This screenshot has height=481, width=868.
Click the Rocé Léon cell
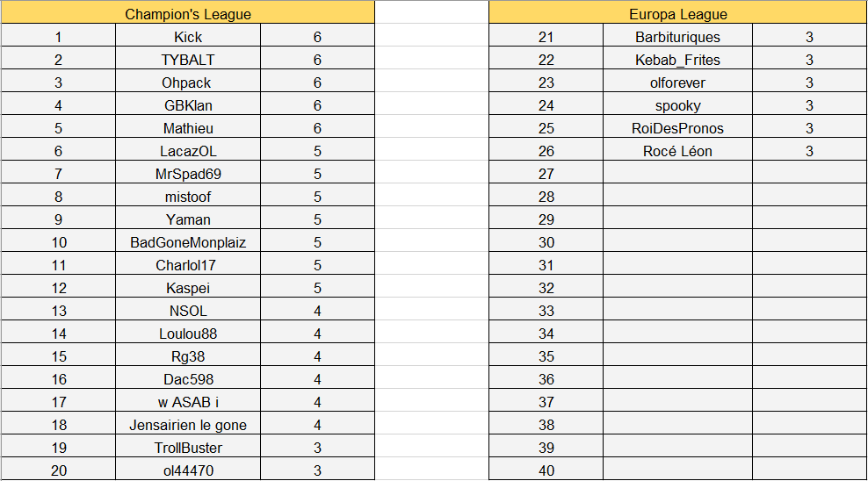click(x=677, y=151)
